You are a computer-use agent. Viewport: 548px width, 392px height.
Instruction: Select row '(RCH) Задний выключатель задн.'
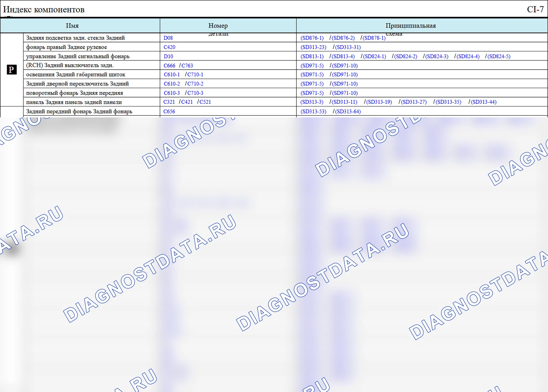70,65
